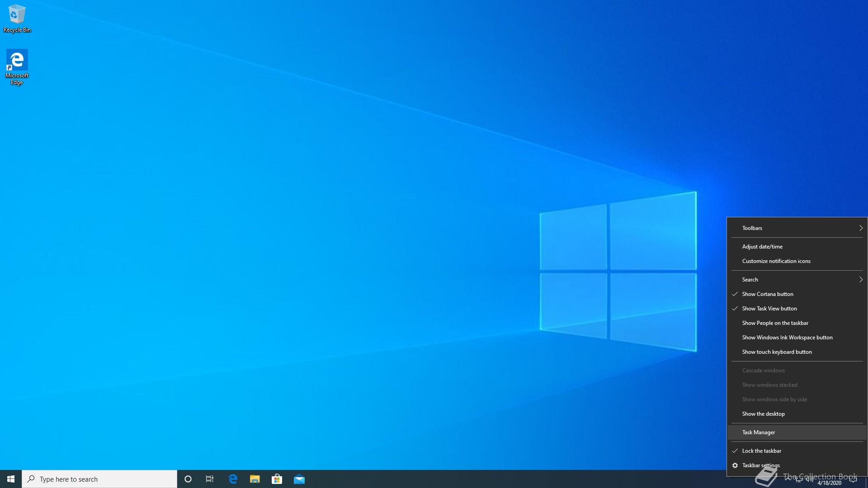Toggle Lock the taskbar option
This screenshot has height=488, width=868.
(797, 451)
